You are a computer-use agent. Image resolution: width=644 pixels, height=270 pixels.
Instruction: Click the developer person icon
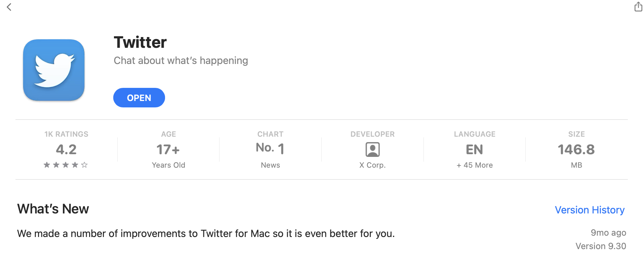coord(372,149)
